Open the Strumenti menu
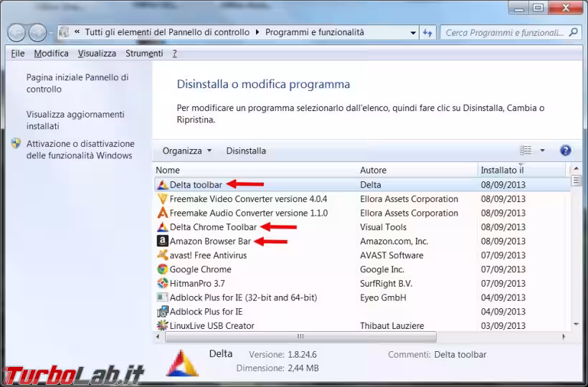Screen dimensions: 588x387 [x=144, y=54]
